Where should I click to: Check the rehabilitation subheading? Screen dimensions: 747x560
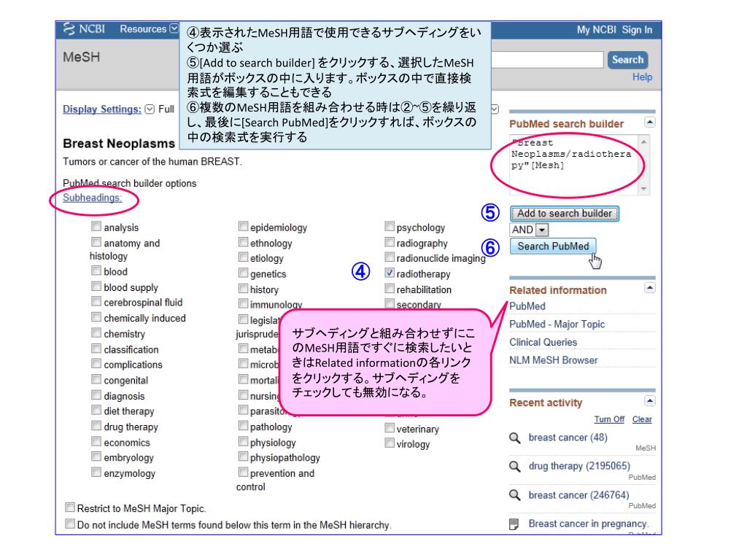390,288
